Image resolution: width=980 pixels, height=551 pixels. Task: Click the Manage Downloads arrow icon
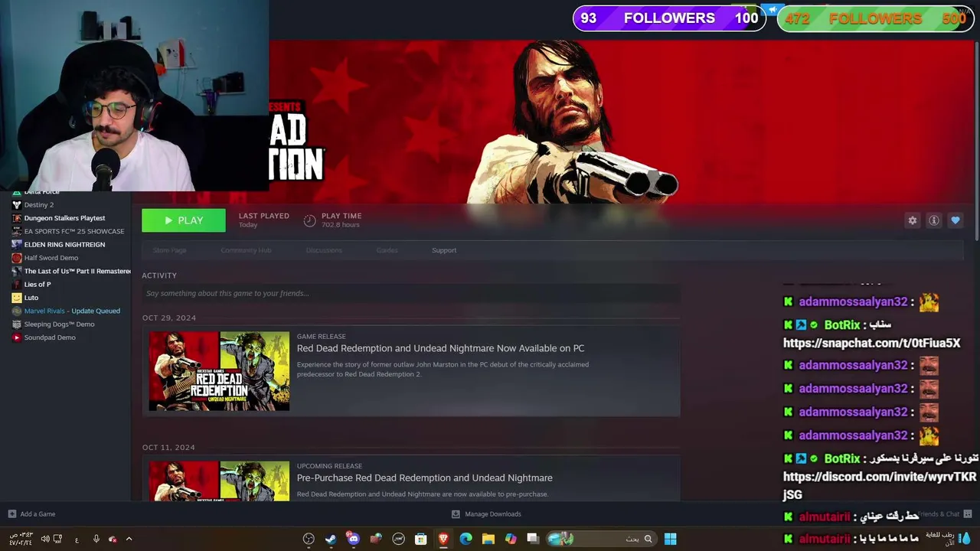(x=456, y=514)
